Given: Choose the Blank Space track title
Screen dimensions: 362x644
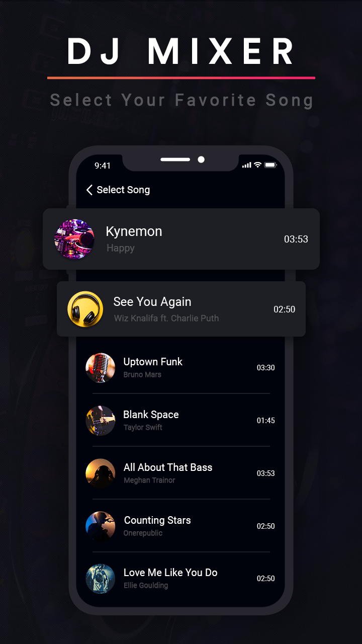Looking at the screenshot, I should 151,415.
